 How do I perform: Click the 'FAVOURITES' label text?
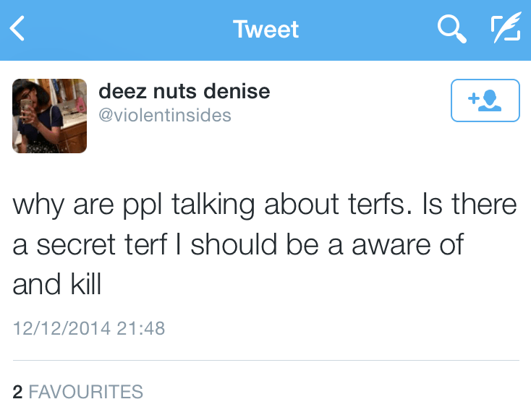pyautogui.click(x=85, y=392)
